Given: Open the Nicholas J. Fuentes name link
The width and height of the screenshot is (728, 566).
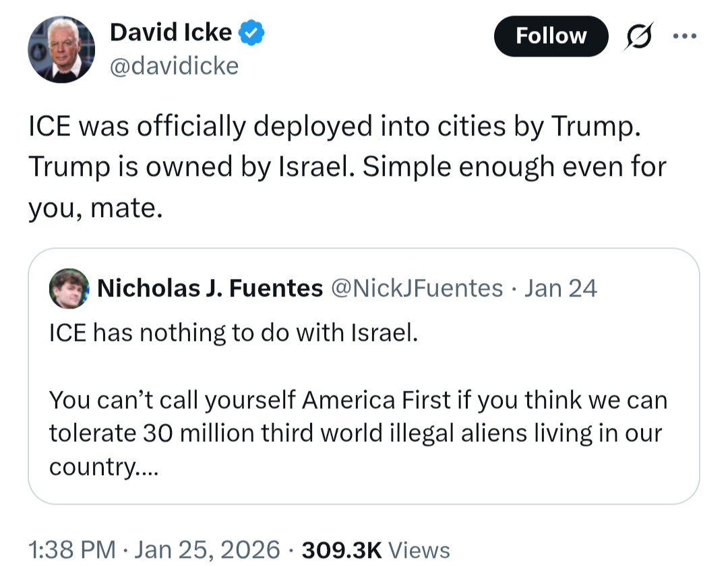Looking at the screenshot, I should click(x=210, y=288).
